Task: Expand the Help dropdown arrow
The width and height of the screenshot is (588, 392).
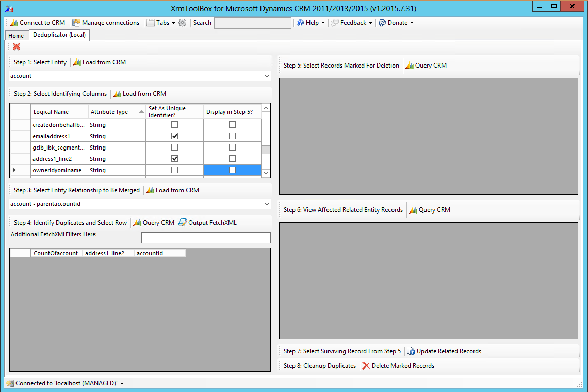Action: [323, 23]
